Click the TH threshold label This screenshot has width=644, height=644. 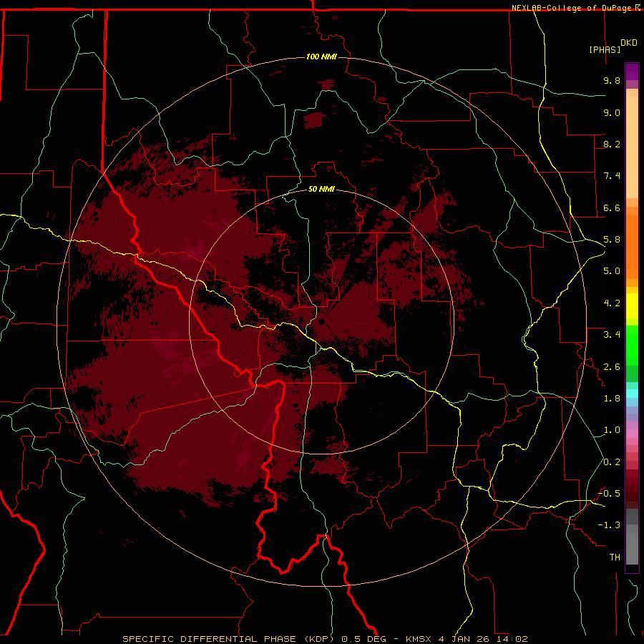(615, 557)
